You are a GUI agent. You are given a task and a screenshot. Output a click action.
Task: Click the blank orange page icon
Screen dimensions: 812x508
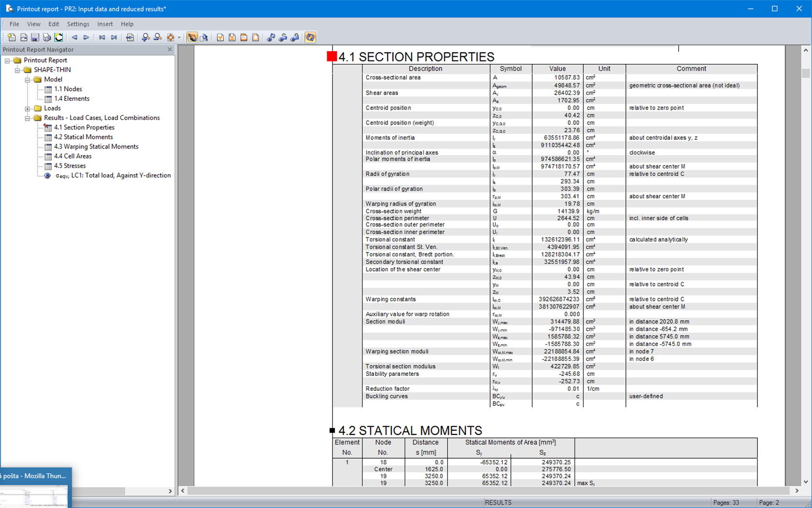tap(256, 37)
